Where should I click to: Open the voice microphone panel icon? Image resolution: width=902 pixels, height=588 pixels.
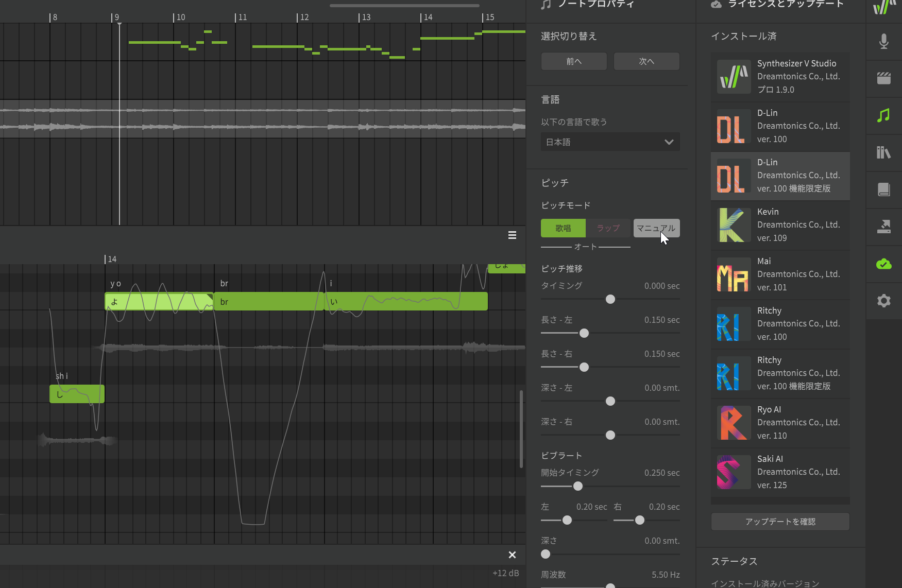(x=884, y=41)
